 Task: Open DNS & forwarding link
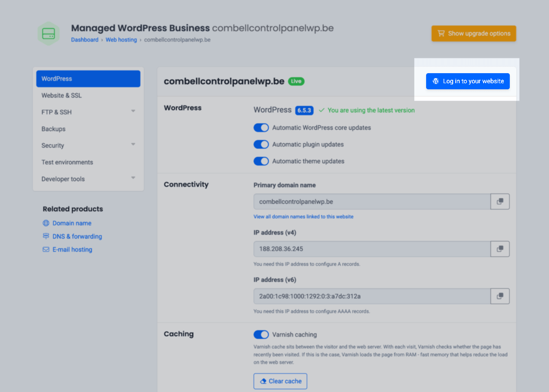[x=77, y=237]
